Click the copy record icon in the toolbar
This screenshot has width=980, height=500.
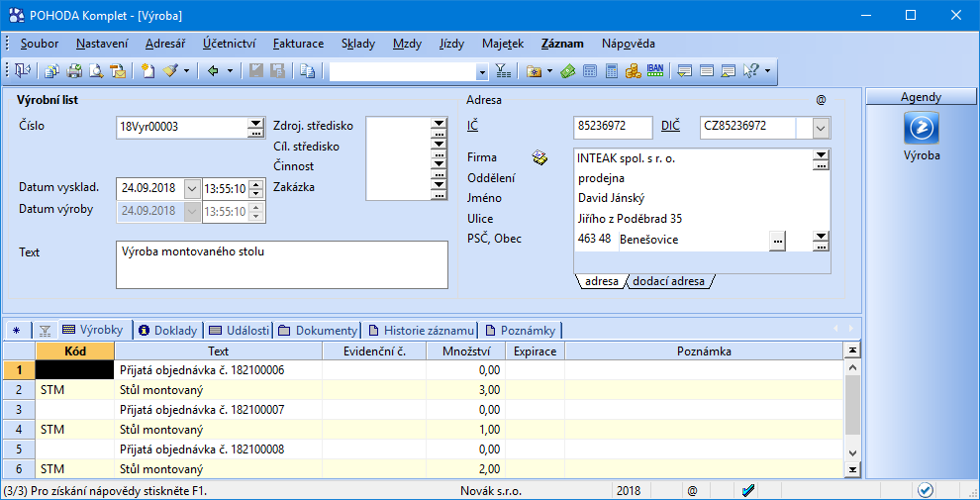point(306,71)
